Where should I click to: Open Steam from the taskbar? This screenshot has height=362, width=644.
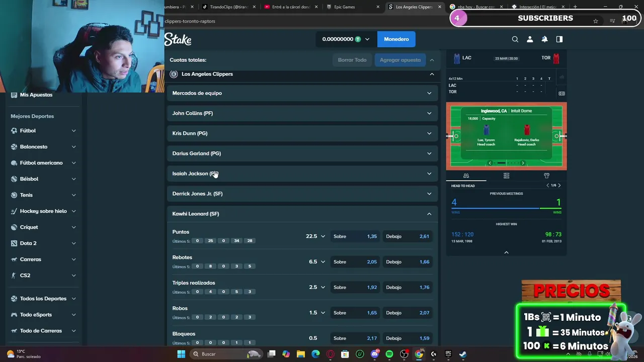pyautogui.click(x=463, y=354)
